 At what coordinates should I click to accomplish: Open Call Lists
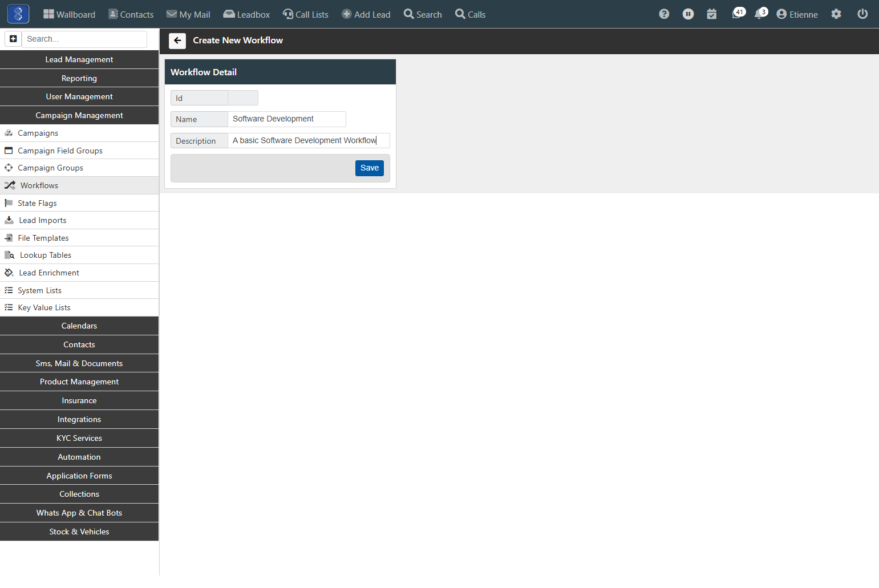[306, 14]
